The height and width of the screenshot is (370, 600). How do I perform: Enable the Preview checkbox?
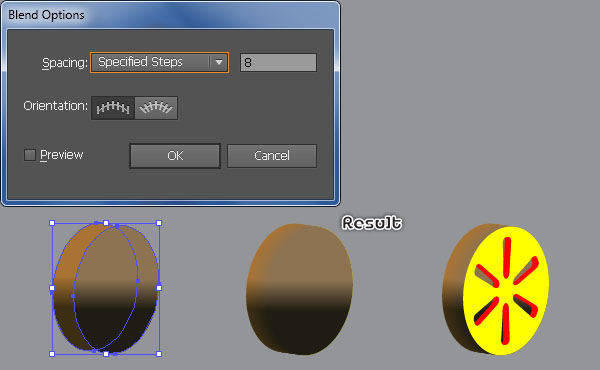[x=30, y=155]
